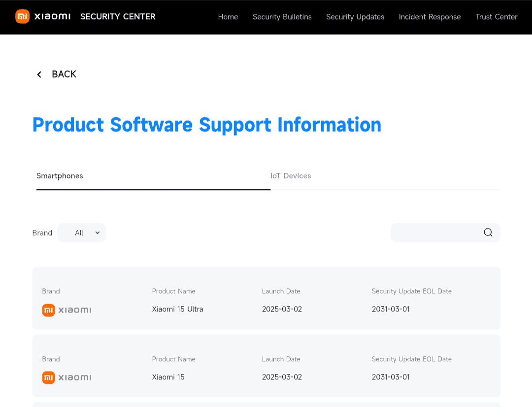Go to the Home page

[228, 17]
